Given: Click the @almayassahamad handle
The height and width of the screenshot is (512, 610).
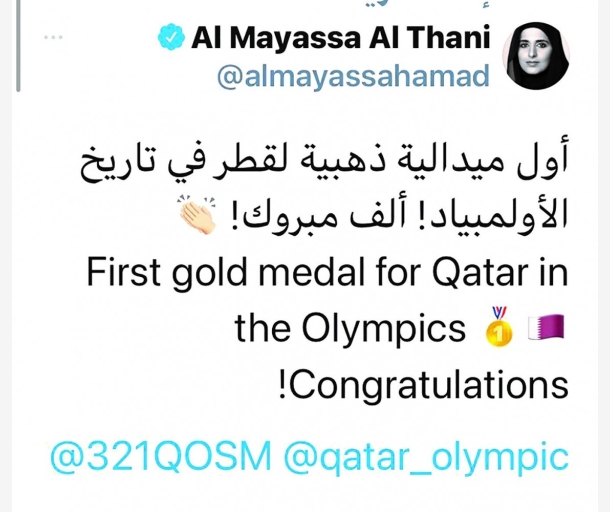Looking at the screenshot, I should [x=354, y=78].
